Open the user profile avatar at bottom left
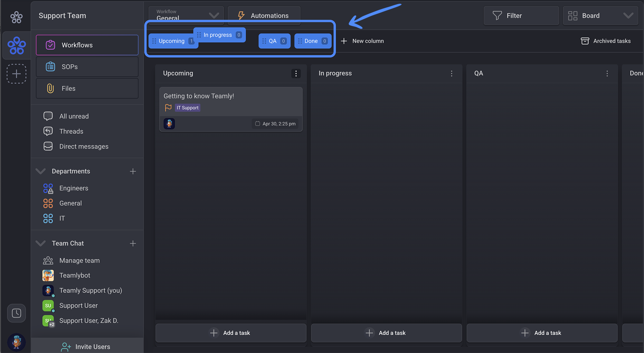 [x=16, y=342]
